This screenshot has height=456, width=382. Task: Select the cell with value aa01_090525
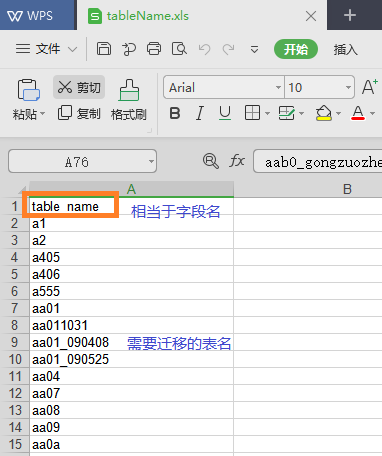point(131,359)
